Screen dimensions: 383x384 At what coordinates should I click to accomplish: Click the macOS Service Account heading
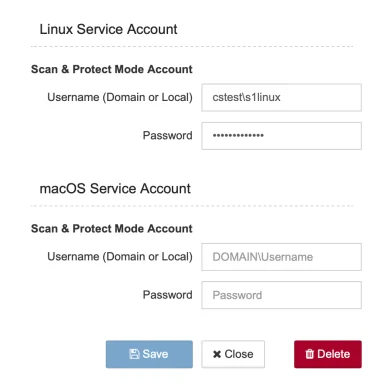click(x=115, y=189)
